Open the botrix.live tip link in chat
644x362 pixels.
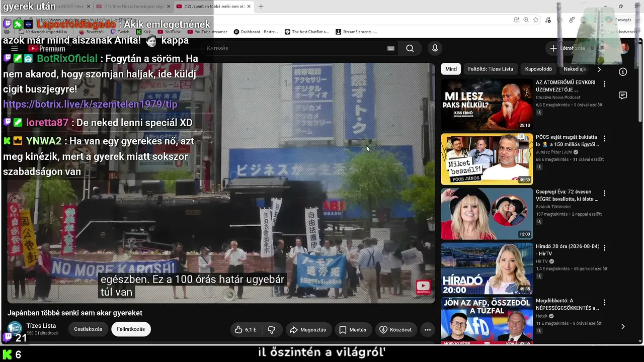(90, 105)
